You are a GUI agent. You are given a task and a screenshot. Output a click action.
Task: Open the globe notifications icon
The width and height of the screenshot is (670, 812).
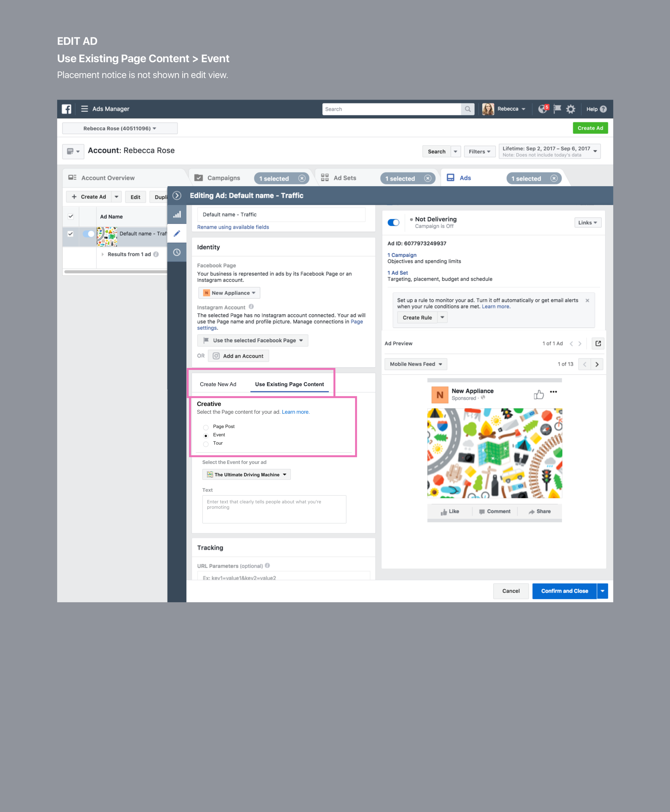[543, 109]
